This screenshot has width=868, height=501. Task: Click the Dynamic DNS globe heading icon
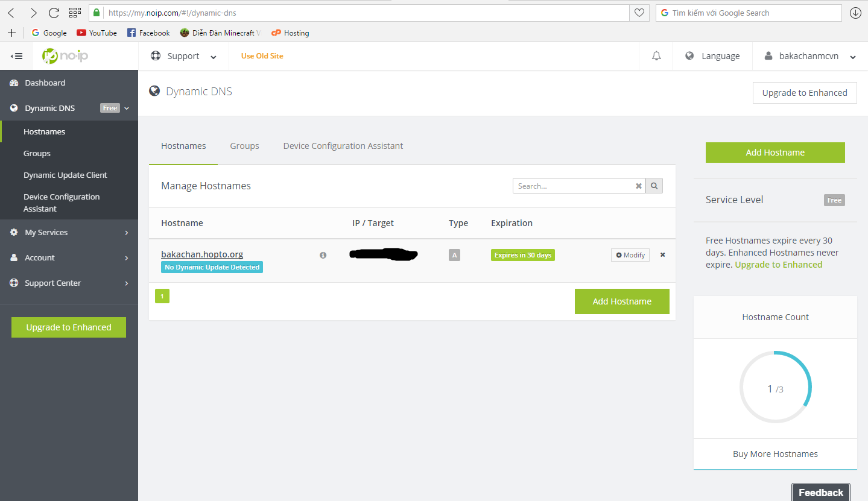(154, 91)
